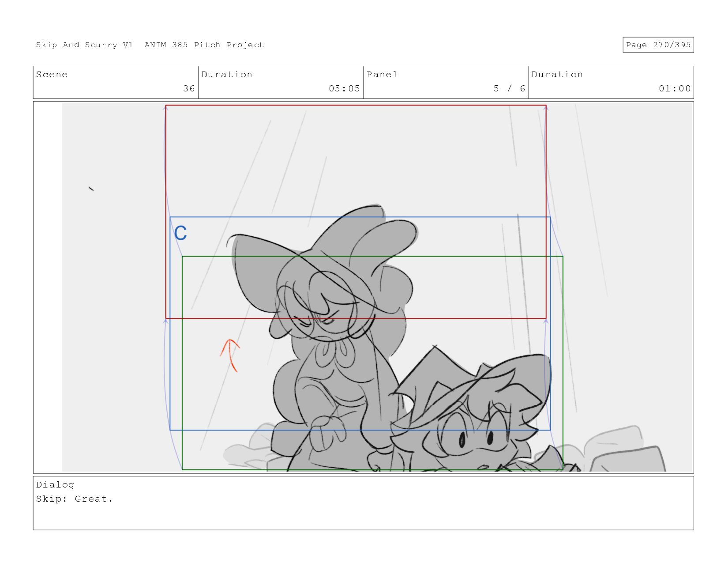Click the 'Panel' header label

[x=382, y=75]
